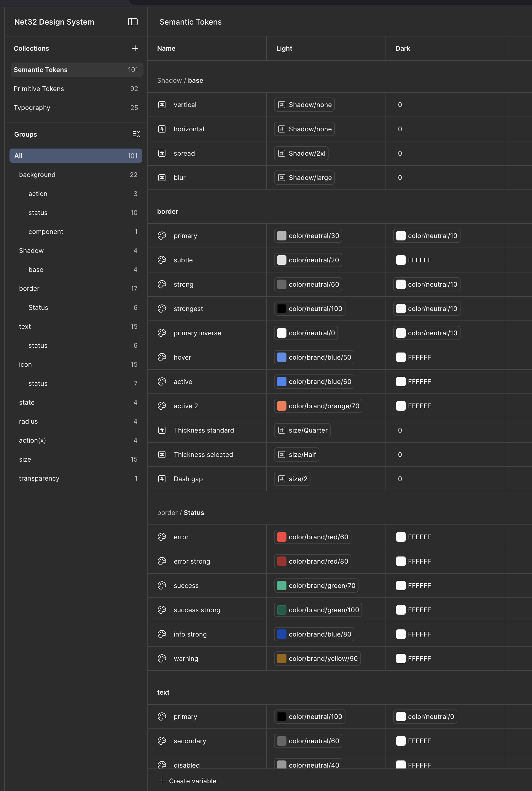This screenshot has height=791, width=532.
Task: Click Dark value field of vertical row
Action: pos(445,104)
